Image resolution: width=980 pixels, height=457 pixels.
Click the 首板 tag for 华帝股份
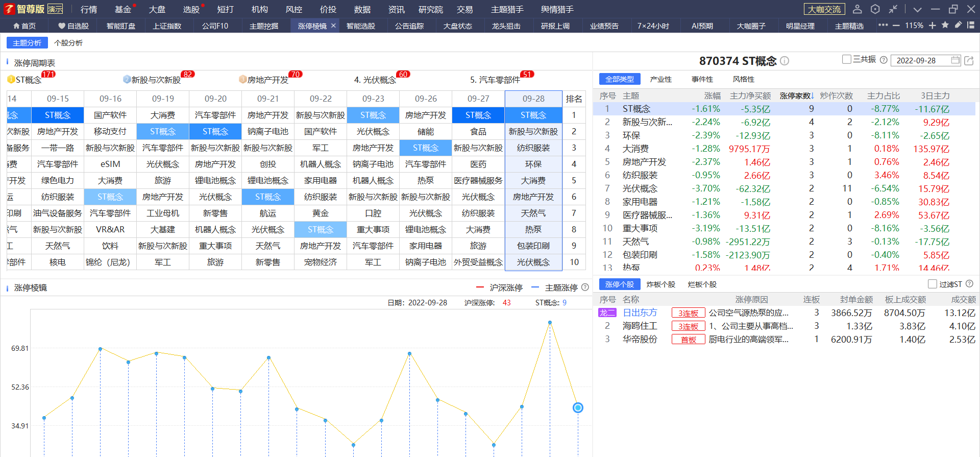[688, 340]
